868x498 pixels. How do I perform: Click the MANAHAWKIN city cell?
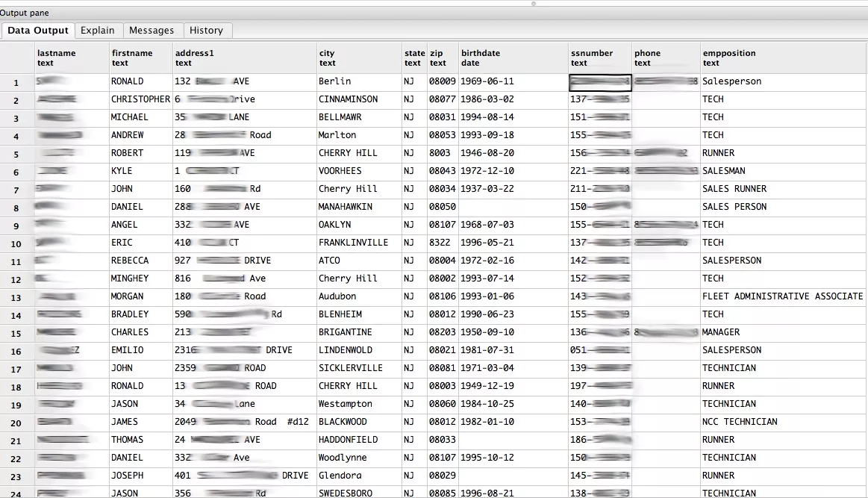[359, 207]
